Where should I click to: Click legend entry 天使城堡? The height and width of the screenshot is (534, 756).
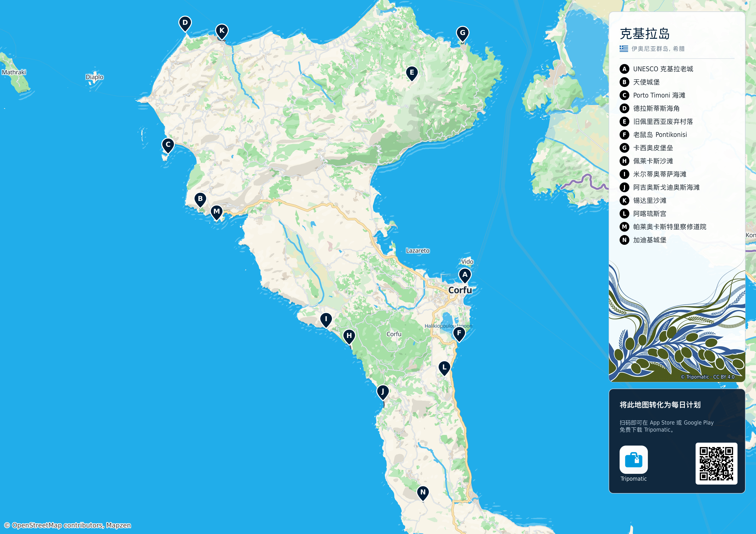pyautogui.click(x=646, y=82)
